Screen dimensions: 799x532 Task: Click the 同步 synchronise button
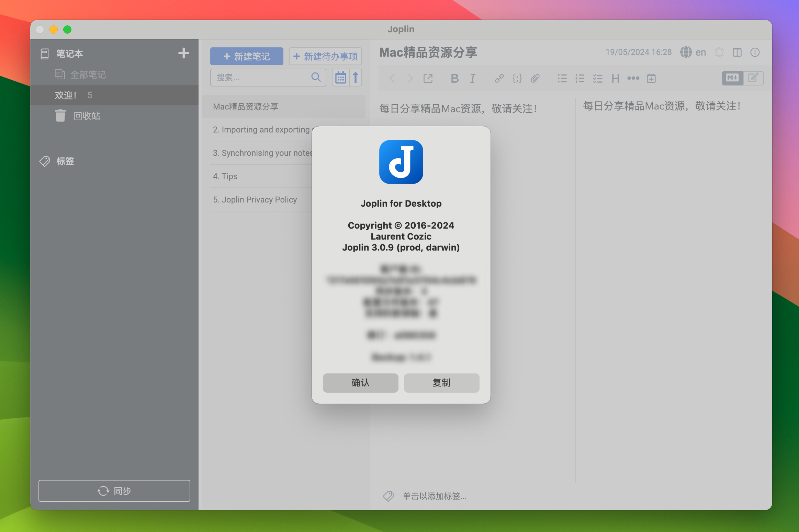click(114, 491)
